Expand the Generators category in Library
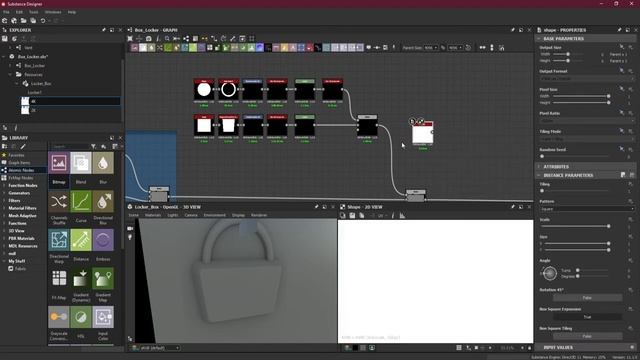 pos(4,193)
